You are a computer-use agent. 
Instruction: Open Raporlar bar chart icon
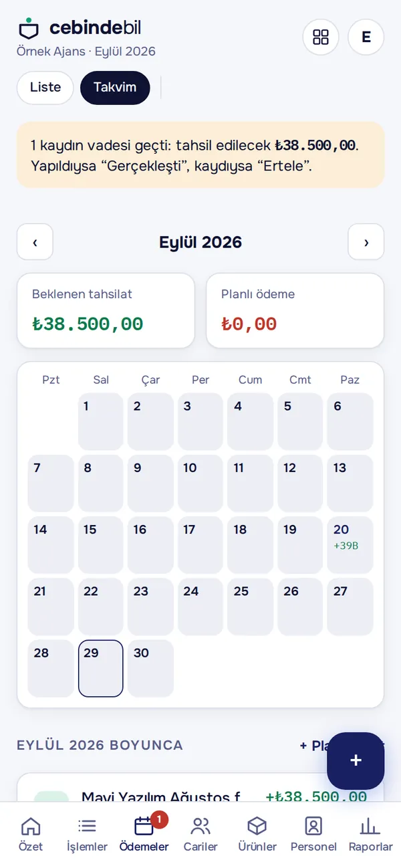pyautogui.click(x=370, y=827)
